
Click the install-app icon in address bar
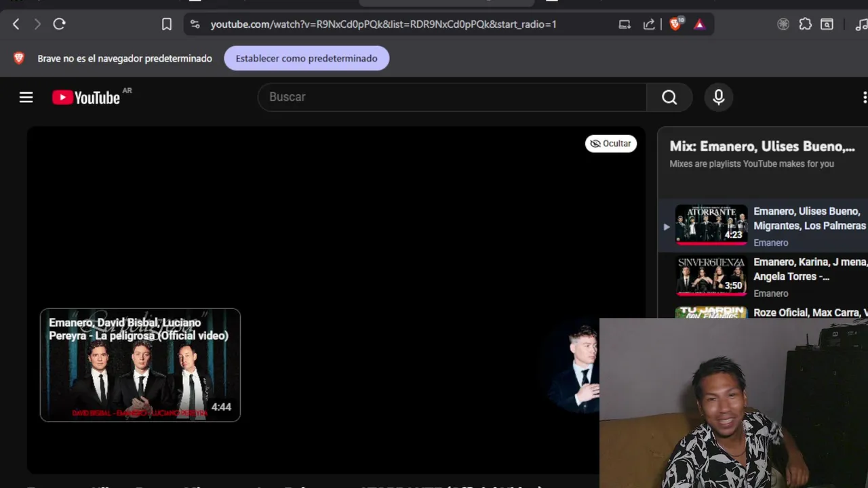pos(625,24)
